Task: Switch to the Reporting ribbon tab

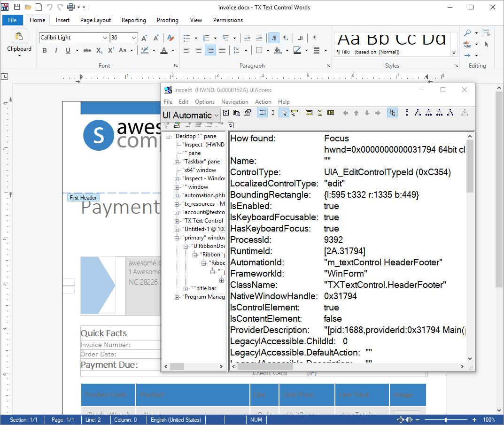Action: click(133, 20)
